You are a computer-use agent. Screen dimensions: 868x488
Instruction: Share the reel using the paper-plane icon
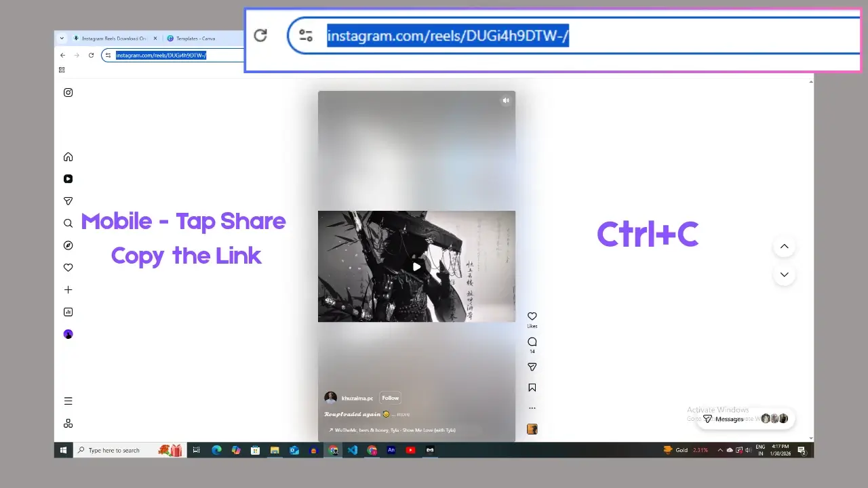(532, 367)
